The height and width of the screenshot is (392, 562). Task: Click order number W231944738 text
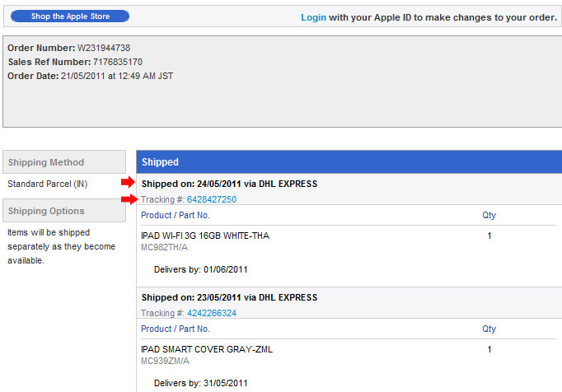(104, 48)
